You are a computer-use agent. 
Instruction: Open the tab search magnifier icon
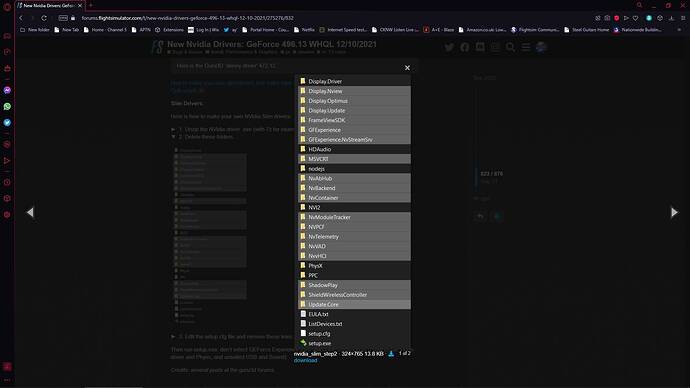tap(639, 5)
